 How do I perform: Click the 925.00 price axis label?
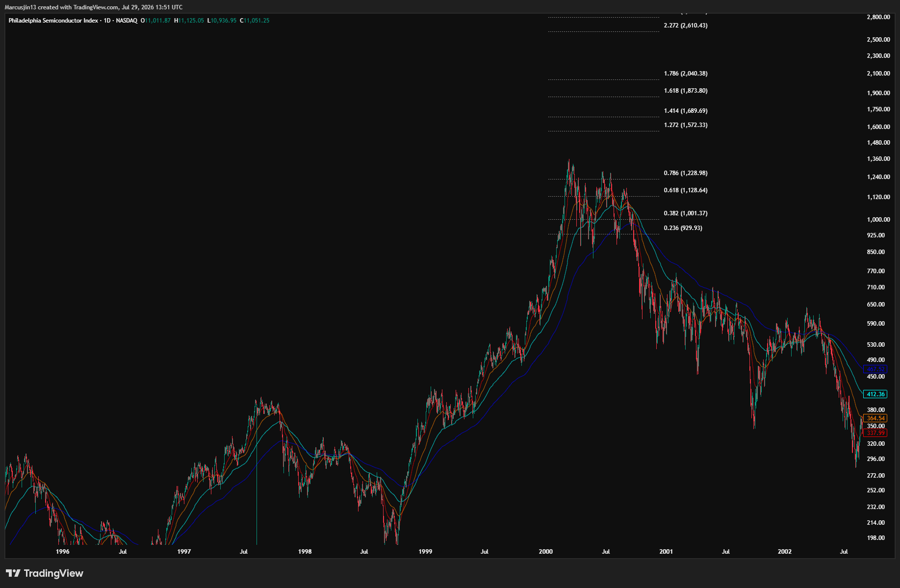876,235
